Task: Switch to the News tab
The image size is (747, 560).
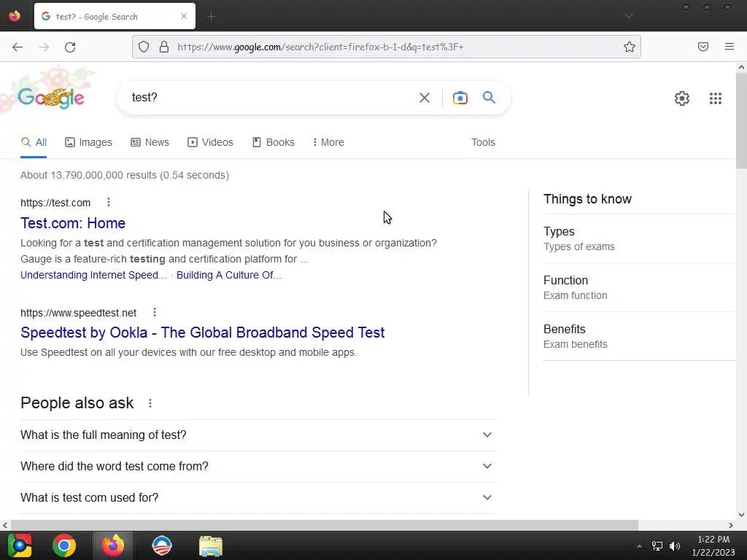Action: [150, 142]
